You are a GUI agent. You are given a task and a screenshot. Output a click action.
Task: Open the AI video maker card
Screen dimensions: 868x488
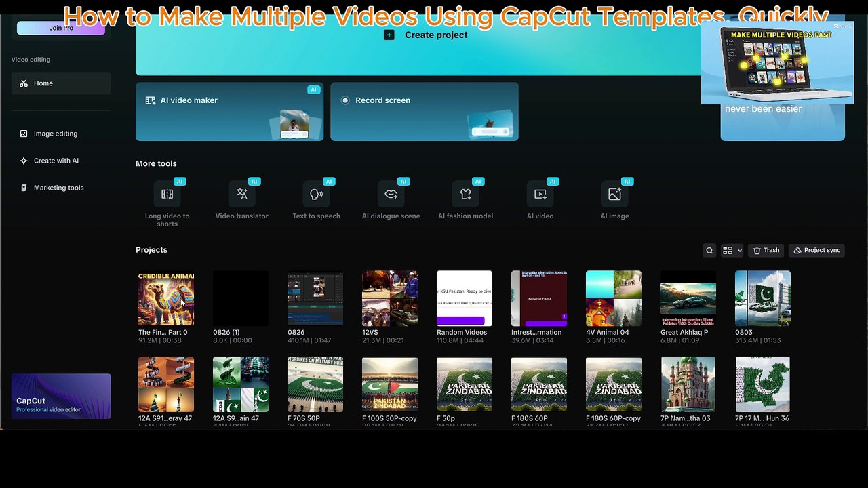229,112
